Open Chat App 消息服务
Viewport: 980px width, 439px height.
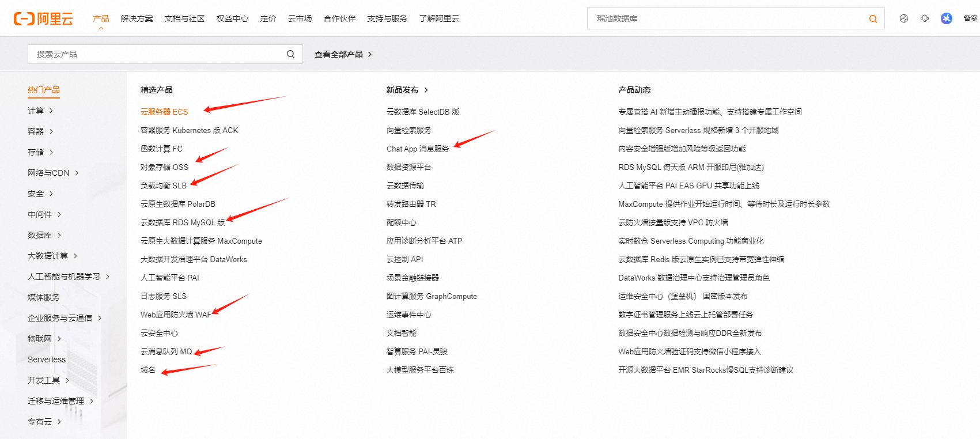418,149
